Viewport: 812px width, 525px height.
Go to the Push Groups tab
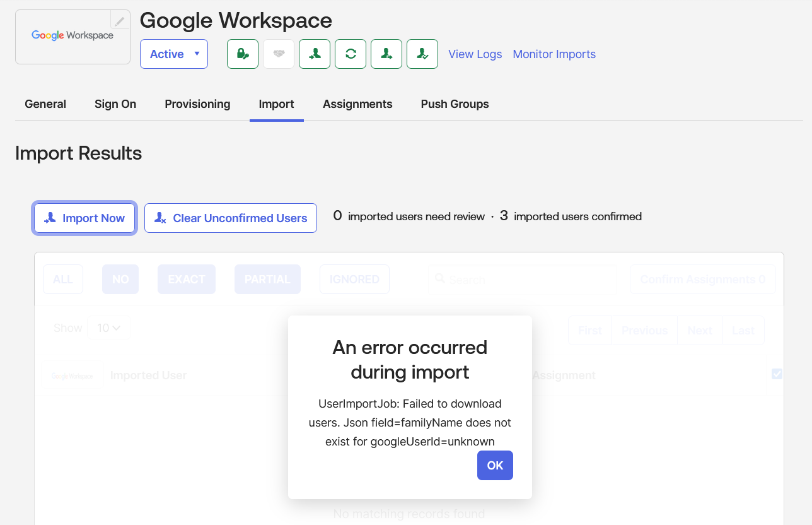tap(455, 104)
